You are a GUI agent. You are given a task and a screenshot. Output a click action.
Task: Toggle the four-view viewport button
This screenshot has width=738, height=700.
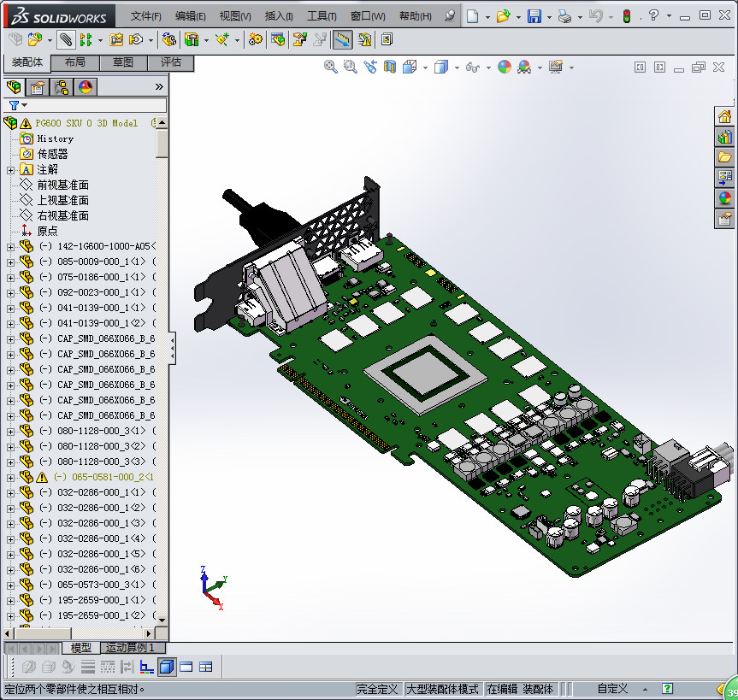[206, 667]
